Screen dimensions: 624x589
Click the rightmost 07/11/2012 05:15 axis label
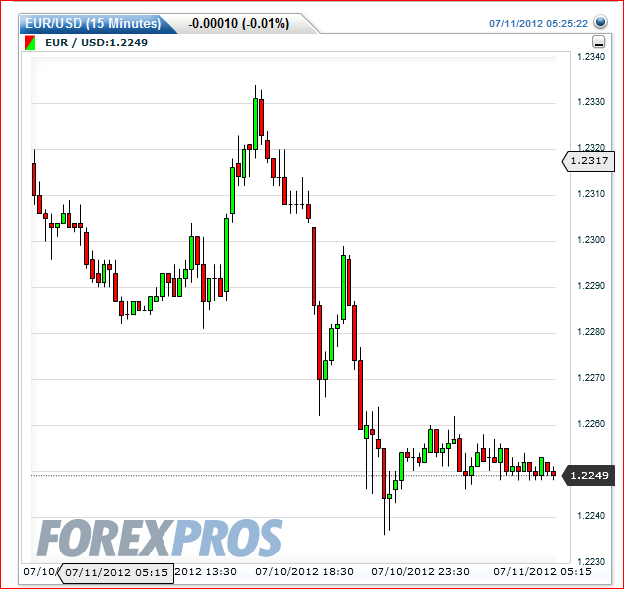pyautogui.click(x=542, y=572)
